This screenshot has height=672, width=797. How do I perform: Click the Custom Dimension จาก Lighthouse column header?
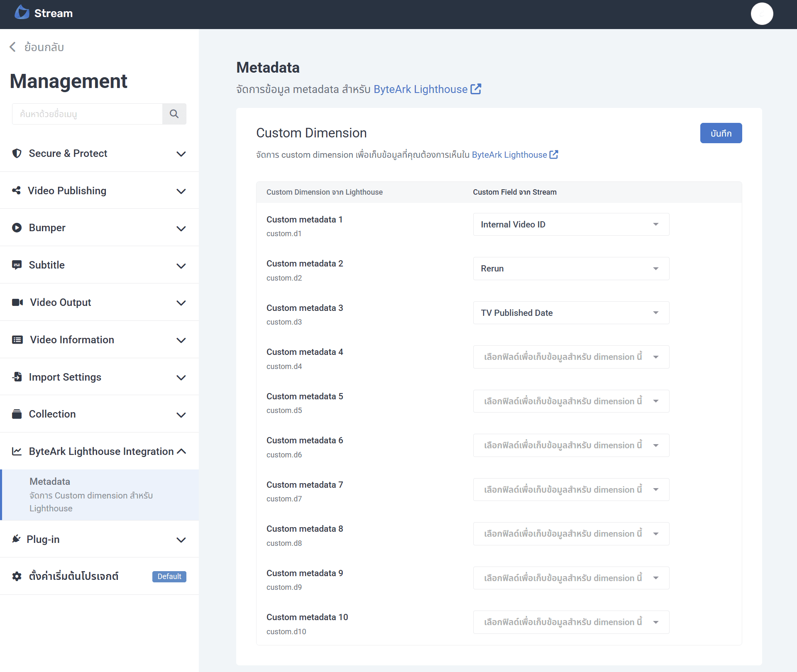pyautogui.click(x=325, y=192)
